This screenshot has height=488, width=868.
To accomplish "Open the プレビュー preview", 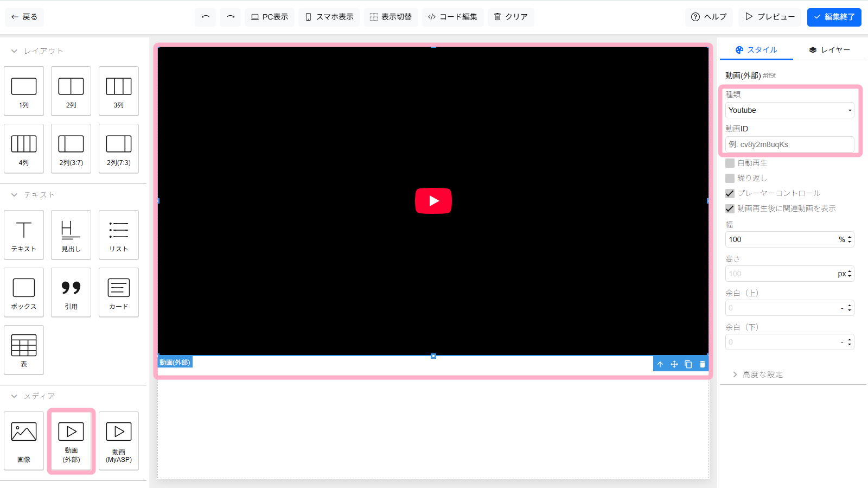I will [770, 17].
